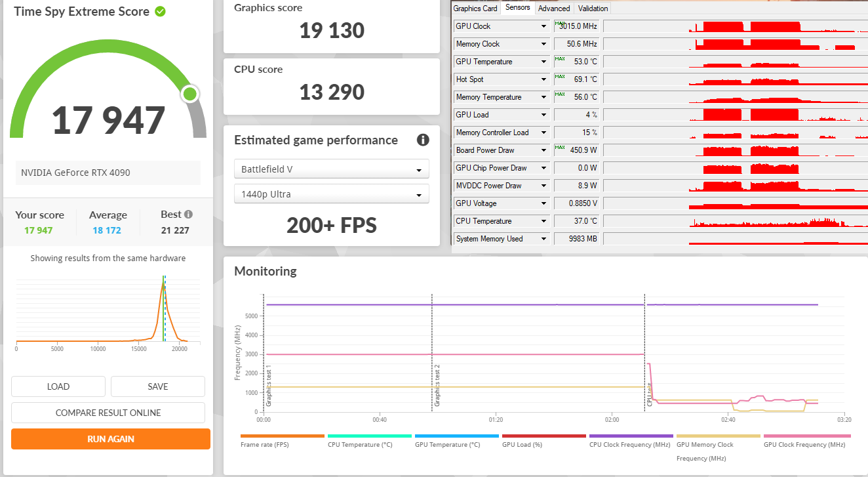This screenshot has width=868, height=477.
Task: Click the 200+ FPS estimate text
Action: [x=332, y=226]
